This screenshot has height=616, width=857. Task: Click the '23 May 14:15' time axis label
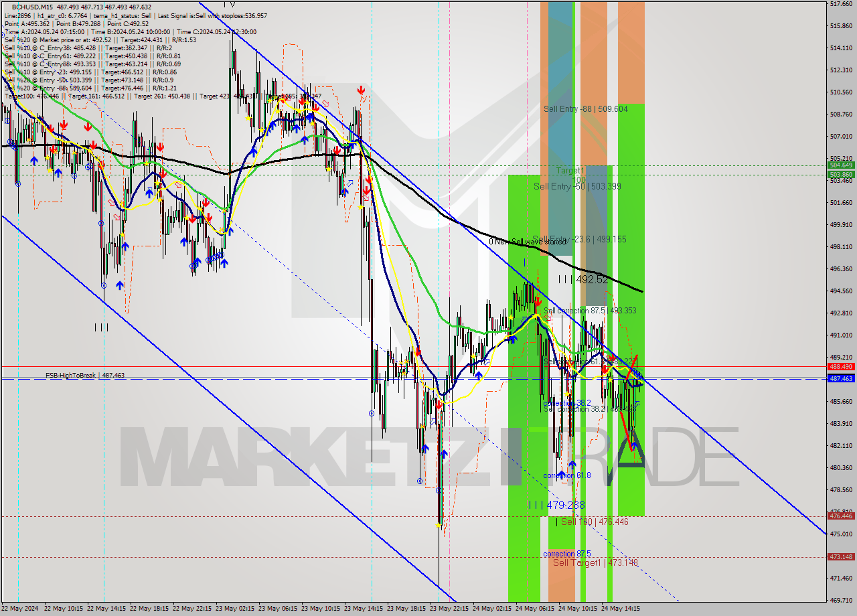pyautogui.click(x=364, y=609)
